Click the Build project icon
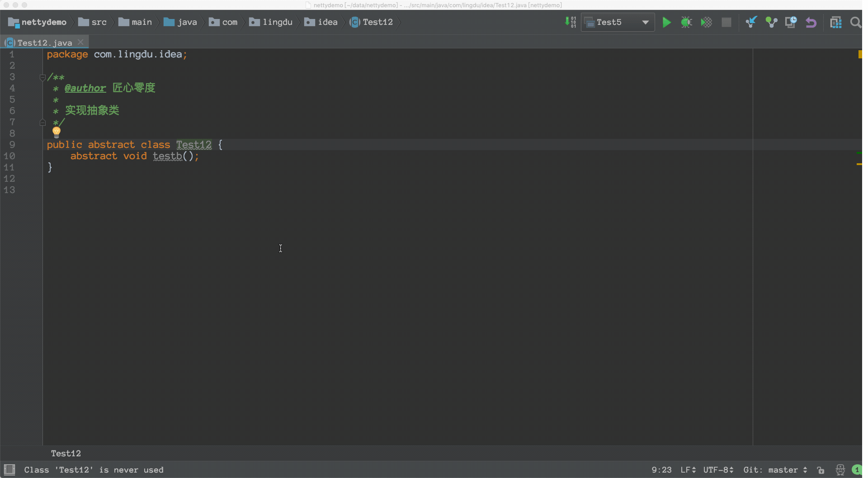This screenshot has width=868, height=478. click(570, 22)
